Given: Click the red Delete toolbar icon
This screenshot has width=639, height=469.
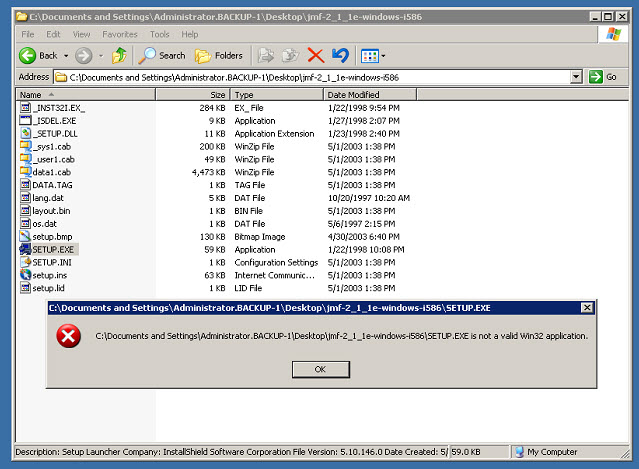Looking at the screenshot, I should pos(316,55).
